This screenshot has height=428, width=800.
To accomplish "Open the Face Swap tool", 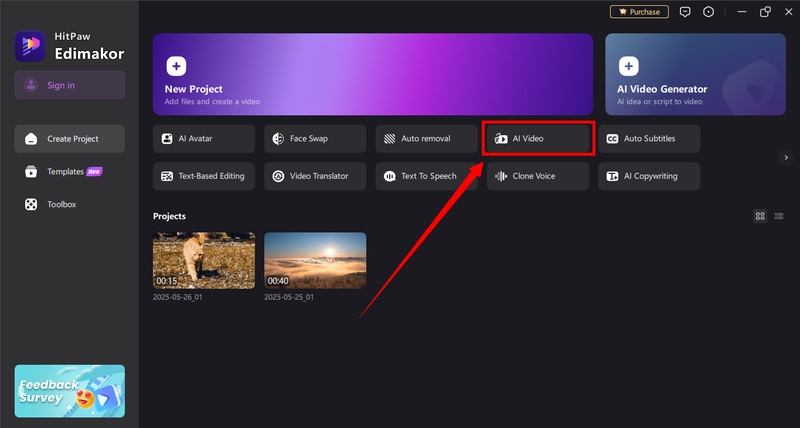I will (315, 139).
